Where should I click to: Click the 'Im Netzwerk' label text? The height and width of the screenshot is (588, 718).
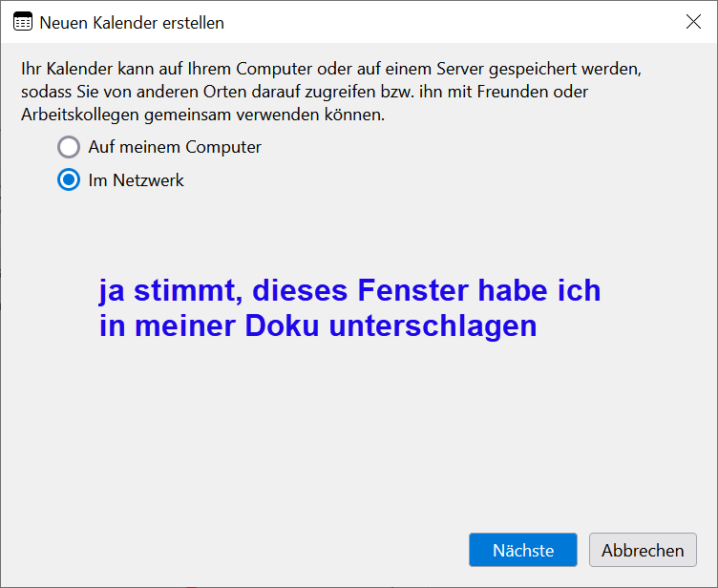137,179
